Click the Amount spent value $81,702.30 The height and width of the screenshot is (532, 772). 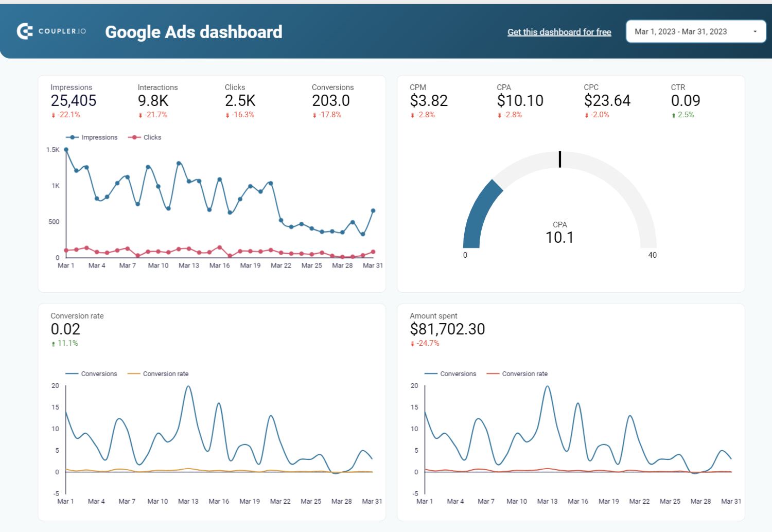(447, 329)
